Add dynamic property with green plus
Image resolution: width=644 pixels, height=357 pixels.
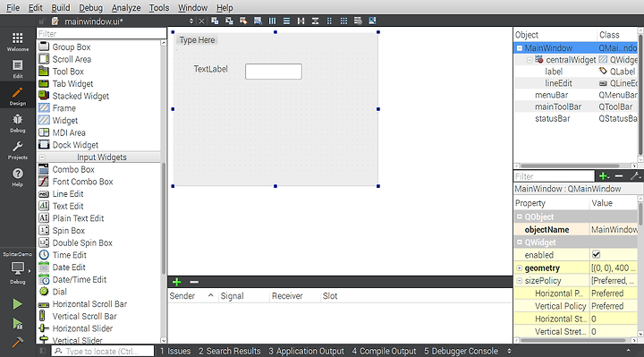604,176
